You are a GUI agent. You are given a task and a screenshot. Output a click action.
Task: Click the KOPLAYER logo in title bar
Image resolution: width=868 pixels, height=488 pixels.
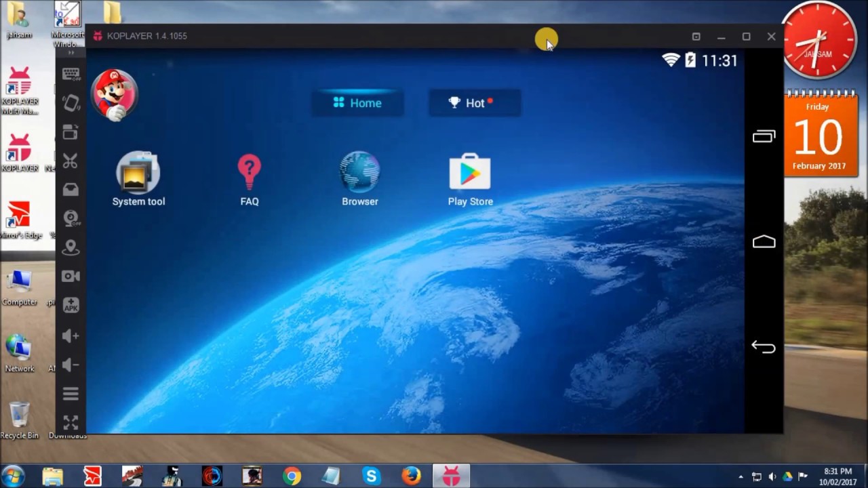tap(98, 36)
